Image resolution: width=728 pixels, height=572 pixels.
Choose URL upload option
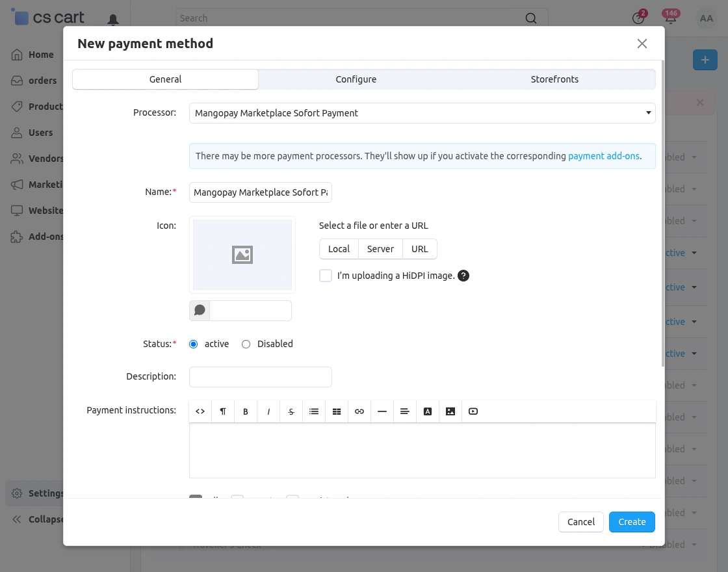[420, 250]
